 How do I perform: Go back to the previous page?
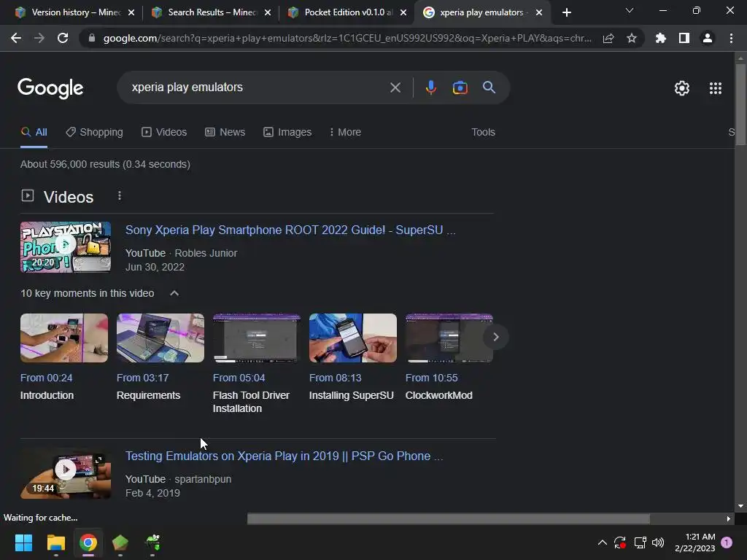click(16, 38)
